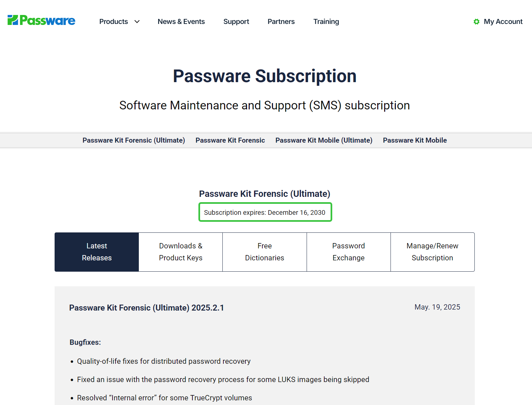The width and height of the screenshot is (532, 405).
Task: Go to the Support page
Action: (x=236, y=22)
